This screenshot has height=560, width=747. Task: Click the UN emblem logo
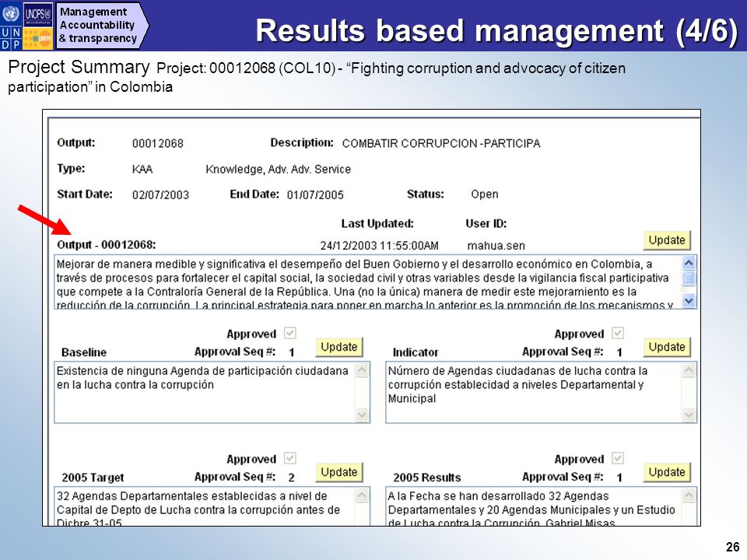point(10,14)
